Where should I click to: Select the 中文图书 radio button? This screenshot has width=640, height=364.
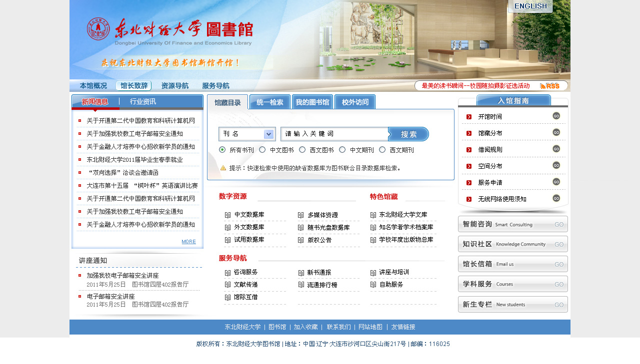[x=262, y=150]
